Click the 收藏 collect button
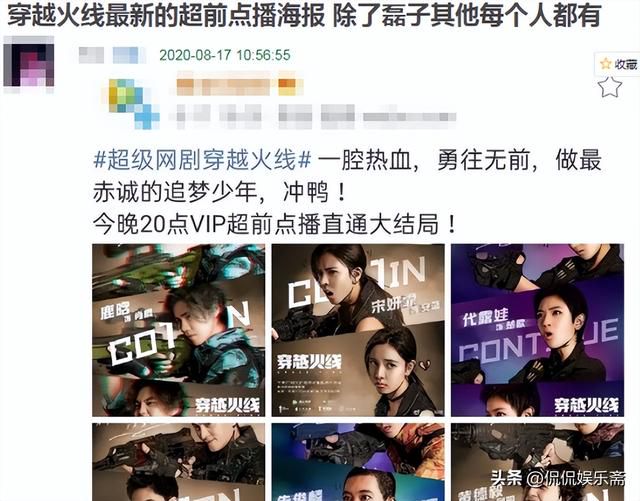The image size is (640, 501). pyautogui.click(x=618, y=64)
